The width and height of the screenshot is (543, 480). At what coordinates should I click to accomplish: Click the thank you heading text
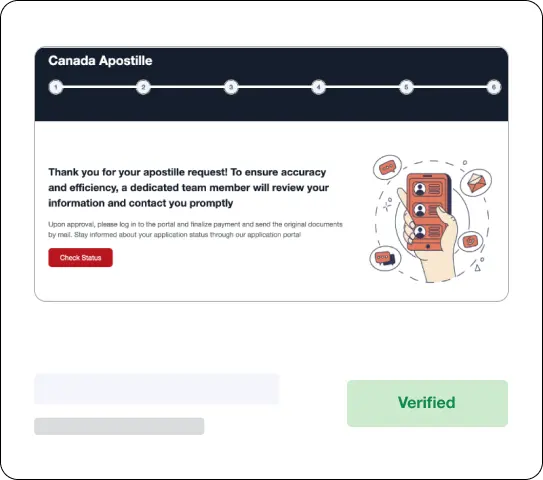tap(188, 187)
